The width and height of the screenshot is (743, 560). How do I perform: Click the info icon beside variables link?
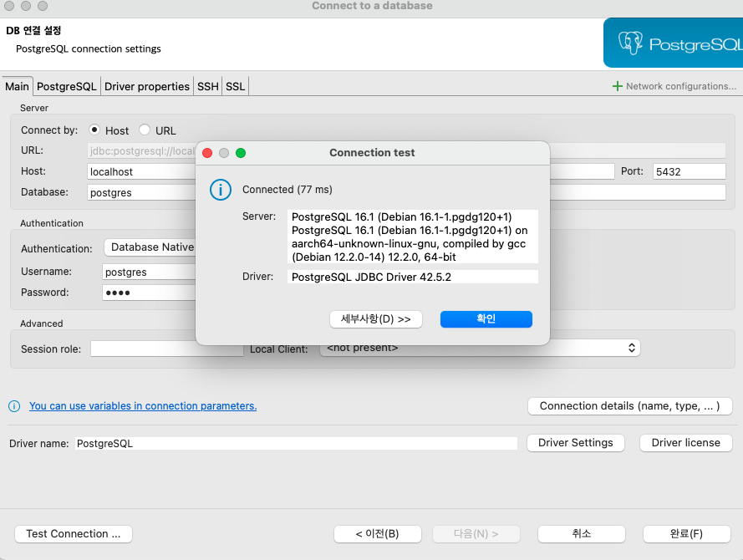(14, 406)
